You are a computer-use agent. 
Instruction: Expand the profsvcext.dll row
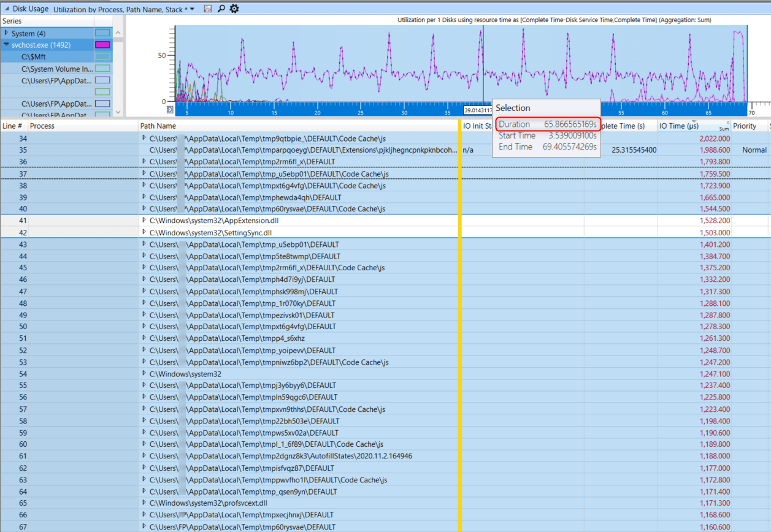click(x=145, y=503)
